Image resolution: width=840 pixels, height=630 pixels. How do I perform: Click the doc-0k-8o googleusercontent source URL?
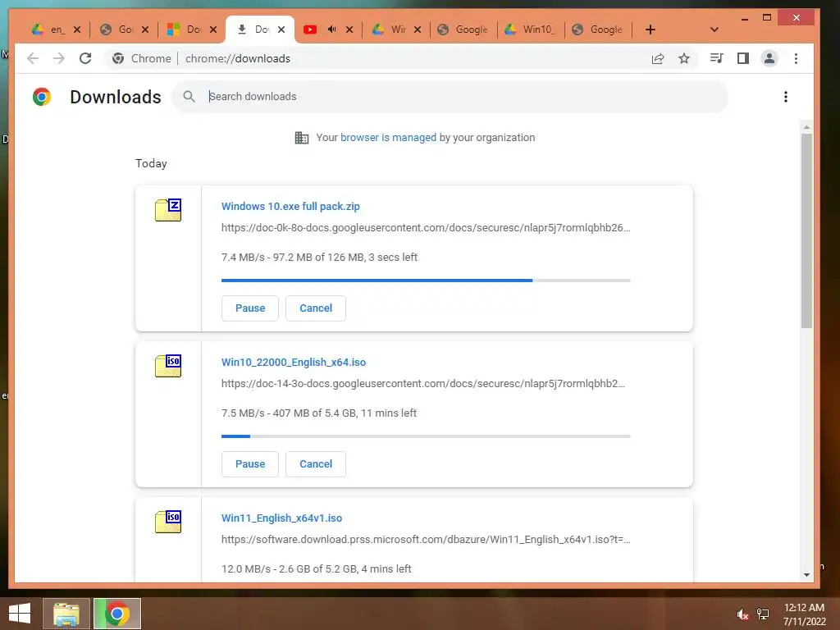[426, 228]
